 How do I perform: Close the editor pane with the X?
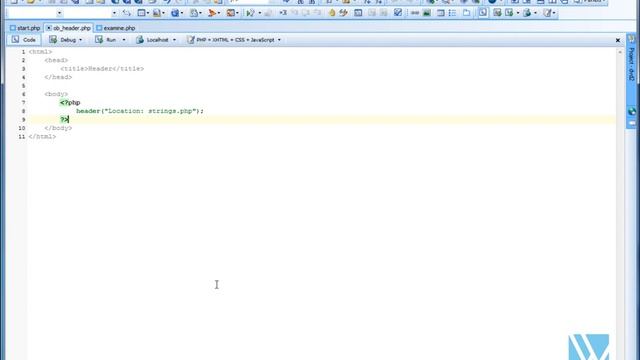[x=618, y=40]
